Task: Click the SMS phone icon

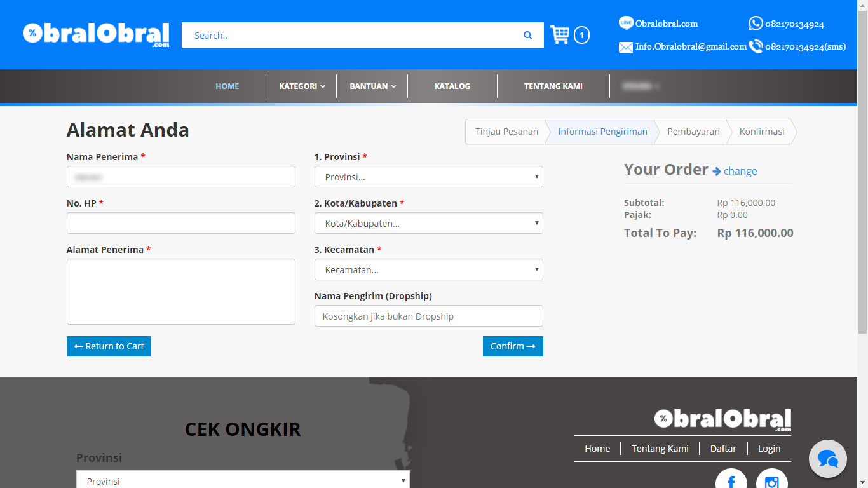Action: click(755, 46)
